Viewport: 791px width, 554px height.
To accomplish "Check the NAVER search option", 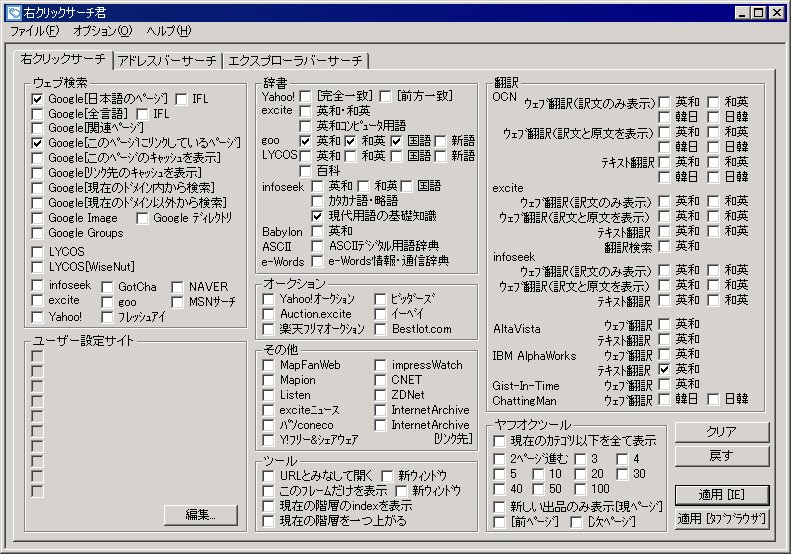I will (x=177, y=287).
